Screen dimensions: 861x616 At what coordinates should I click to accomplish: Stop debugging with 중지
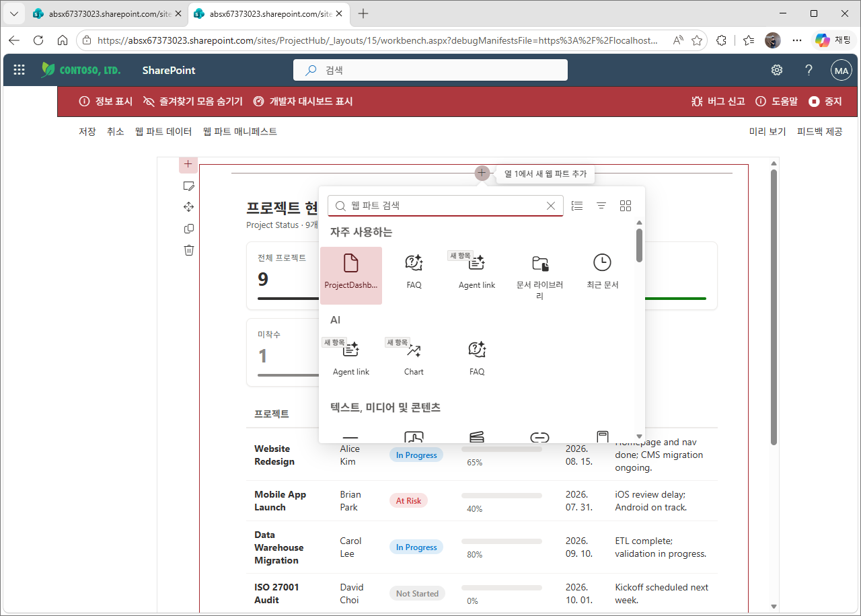coord(825,102)
